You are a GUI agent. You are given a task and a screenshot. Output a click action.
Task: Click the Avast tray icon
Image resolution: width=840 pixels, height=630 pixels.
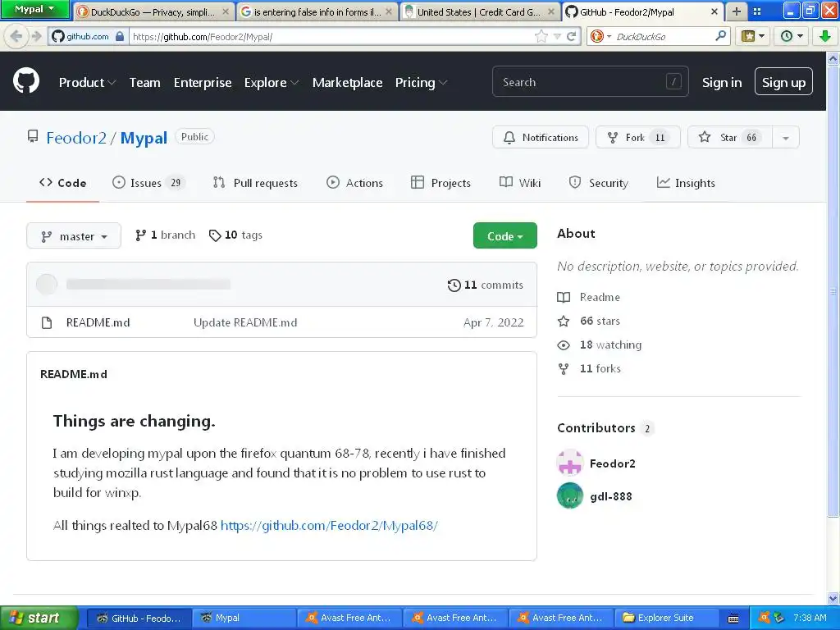[x=764, y=618]
